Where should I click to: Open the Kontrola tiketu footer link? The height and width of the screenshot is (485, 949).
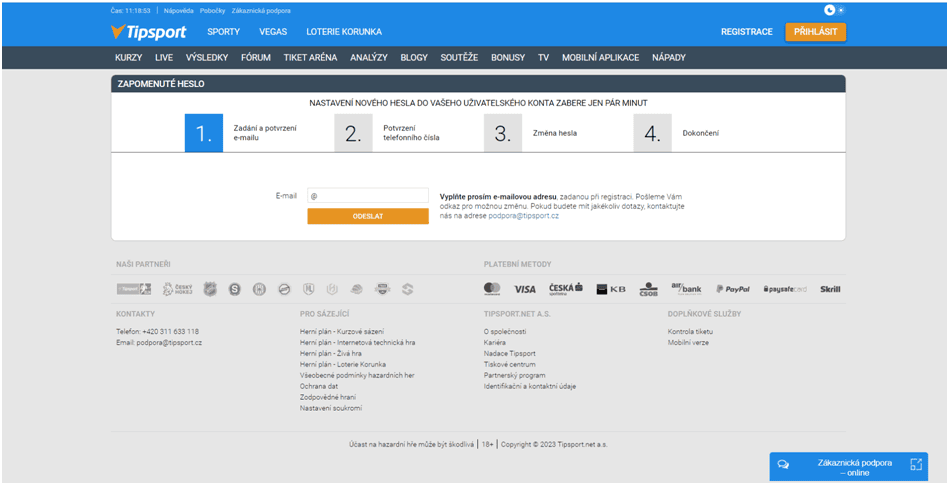(690, 332)
